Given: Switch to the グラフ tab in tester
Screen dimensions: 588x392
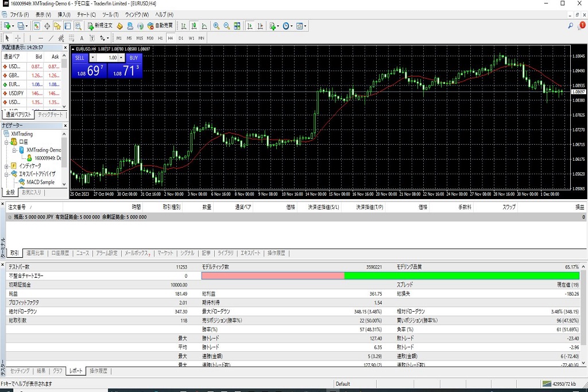Looking at the screenshot, I should [x=57, y=371].
